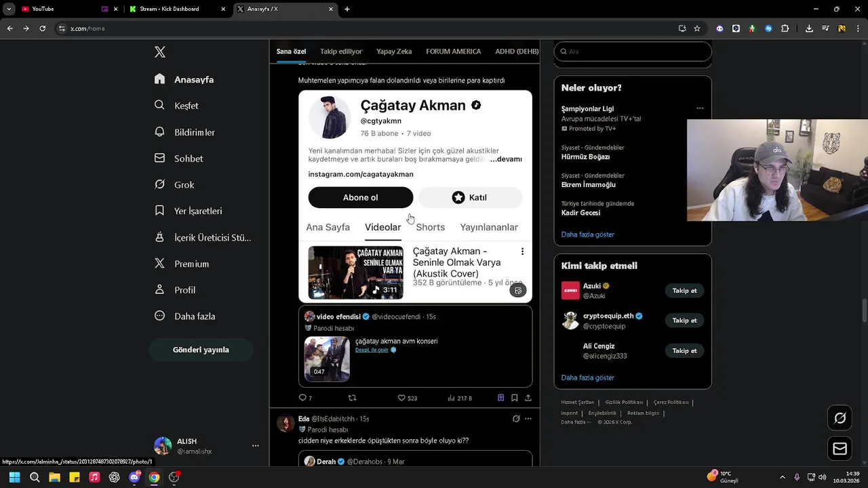
Task: Switch to Stream - Kick Dashboard tab
Action: [x=176, y=9]
